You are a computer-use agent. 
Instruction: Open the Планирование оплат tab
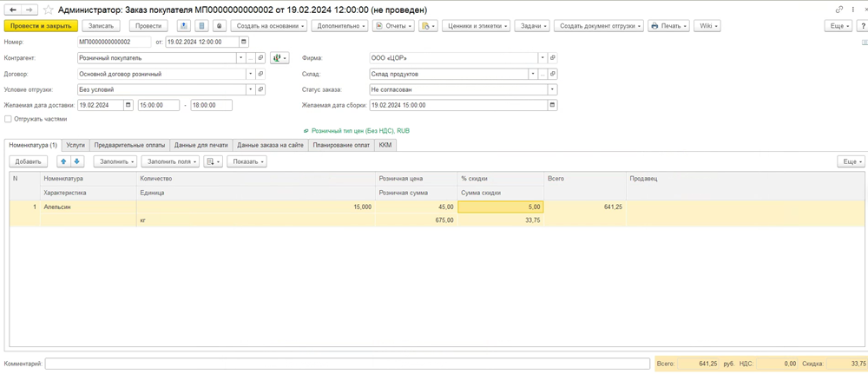[341, 145]
